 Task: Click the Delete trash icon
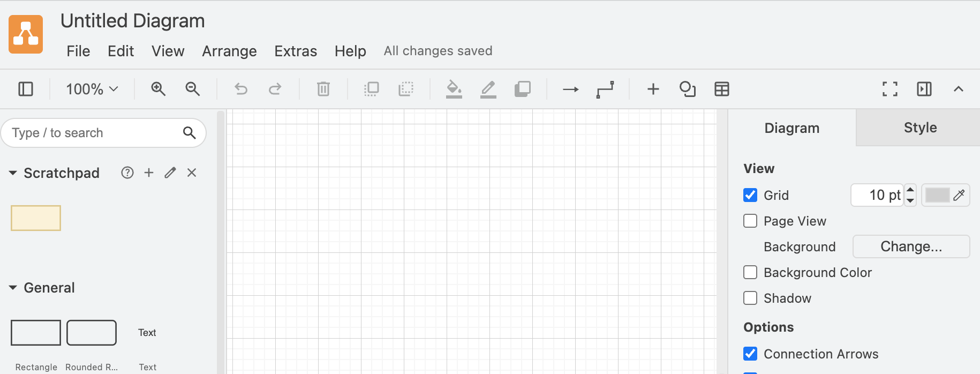(322, 89)
